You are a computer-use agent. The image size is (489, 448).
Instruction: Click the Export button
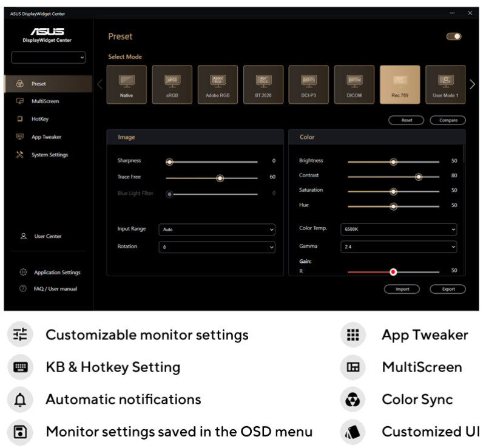[448, 289]
